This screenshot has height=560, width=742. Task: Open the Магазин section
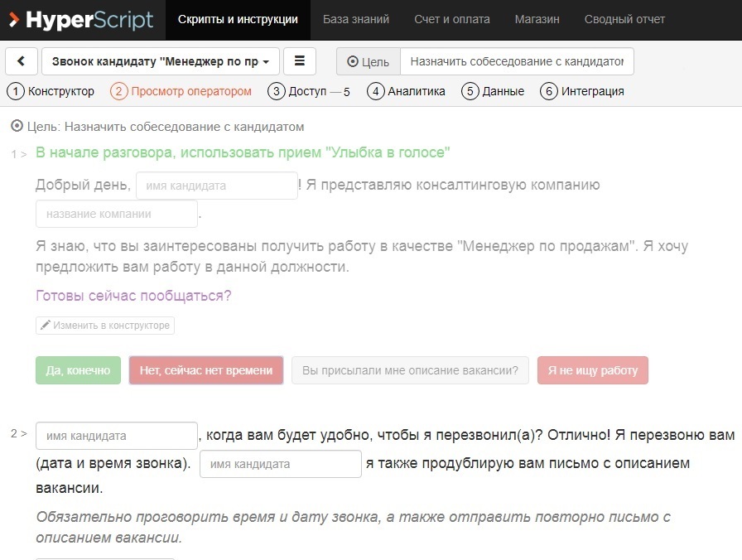tap(537, 19)
